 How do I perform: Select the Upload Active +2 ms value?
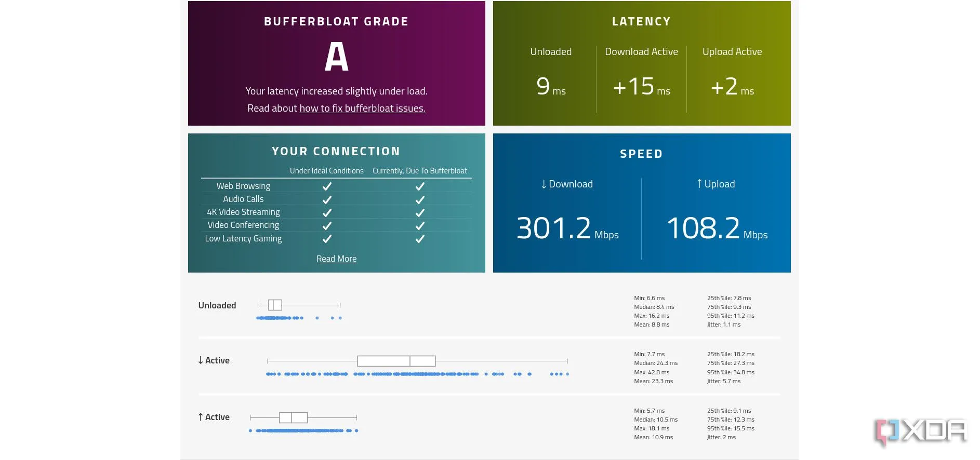tap(732, 86)
